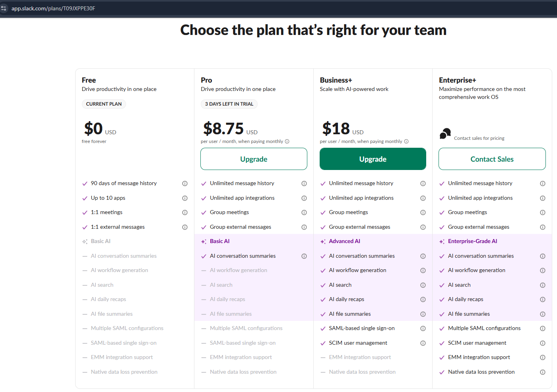Show info for Free plan 1:1 meetings
The width and height of the screenshot is (557, 392).
tap(185, 212)
